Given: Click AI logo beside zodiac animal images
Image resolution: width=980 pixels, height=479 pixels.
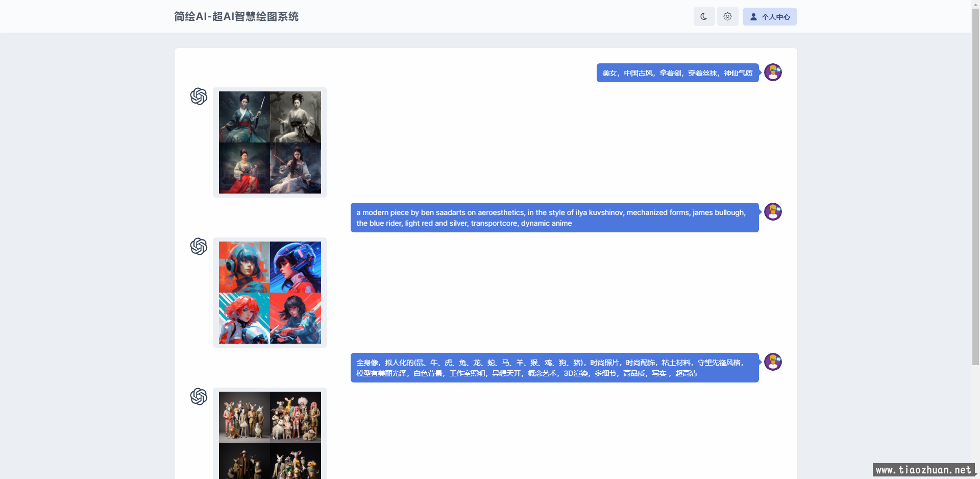Looking at the screenshot, I should point(199,396).
